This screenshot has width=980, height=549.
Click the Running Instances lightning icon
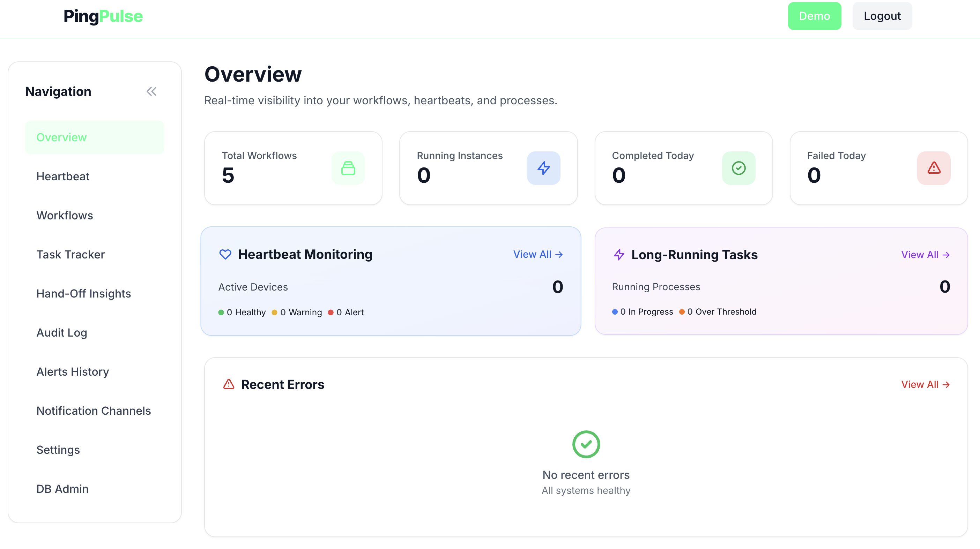pos(543,168)
